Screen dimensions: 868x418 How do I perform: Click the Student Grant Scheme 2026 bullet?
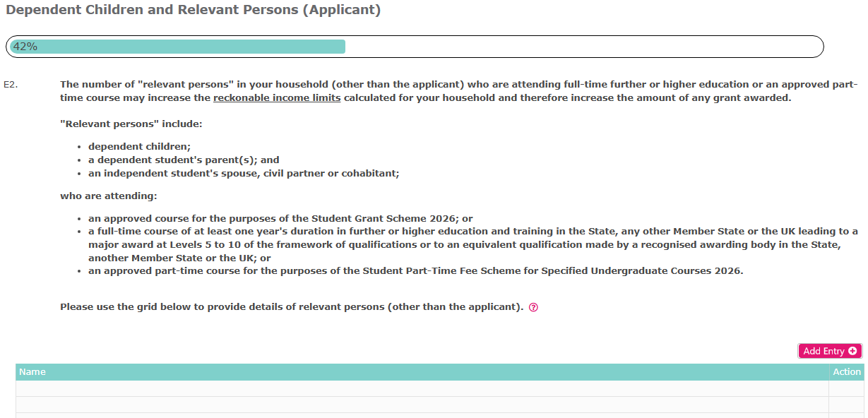(280, 218)
